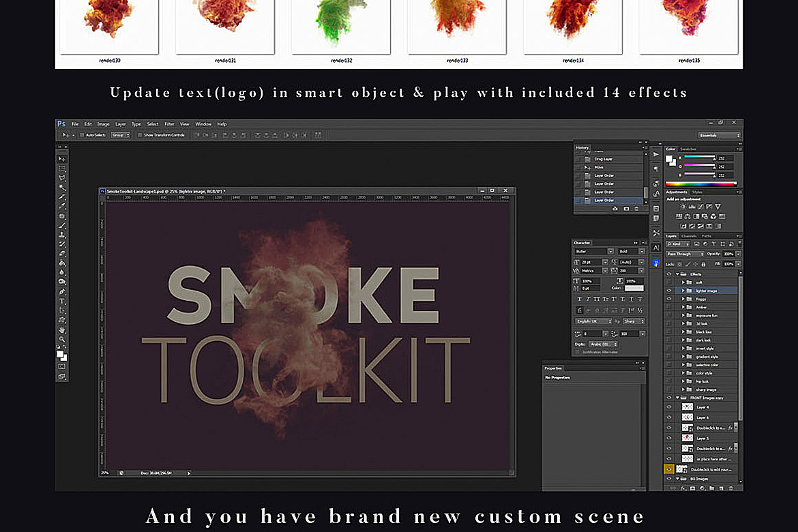Switch to the Swatches tab
This screenshot has width=798, height=532.
coord(688,148)
